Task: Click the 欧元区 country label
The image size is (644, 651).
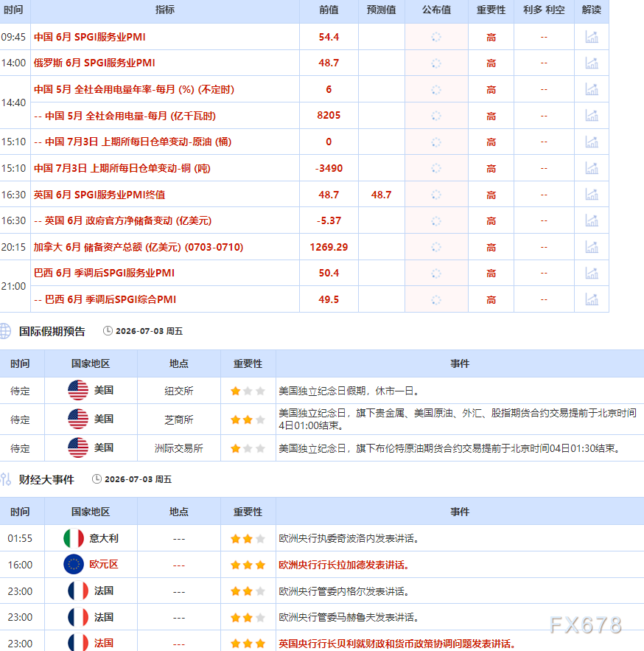Action: (104, 564)
